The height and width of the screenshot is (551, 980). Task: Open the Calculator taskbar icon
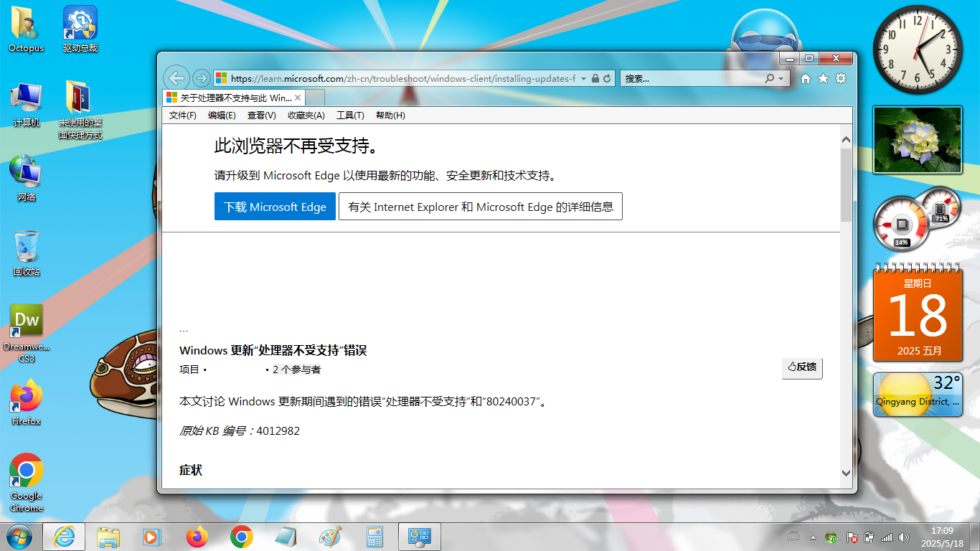click(x=374, y=537)
